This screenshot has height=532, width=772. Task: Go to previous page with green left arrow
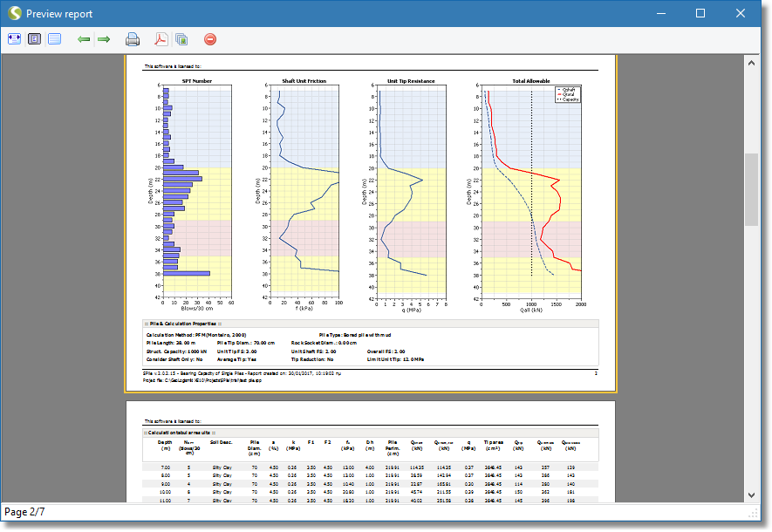[84, 39]
